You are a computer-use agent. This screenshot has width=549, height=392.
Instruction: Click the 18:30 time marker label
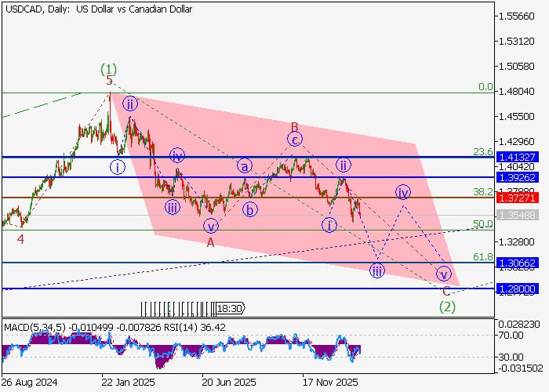click(229, 309)
